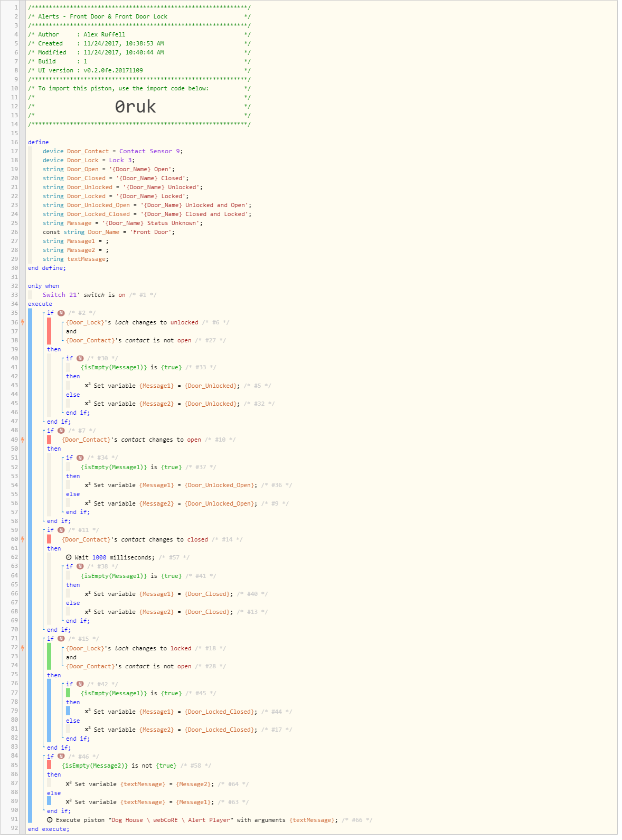Click the "define" keyword line
The height and width of the screenshot is (840, 622).
click(39, 142)
